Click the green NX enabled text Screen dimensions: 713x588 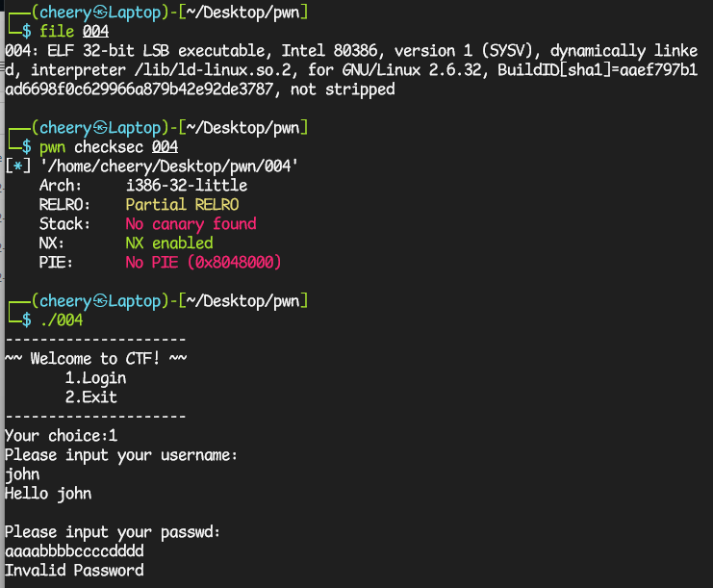pos(169,243)
